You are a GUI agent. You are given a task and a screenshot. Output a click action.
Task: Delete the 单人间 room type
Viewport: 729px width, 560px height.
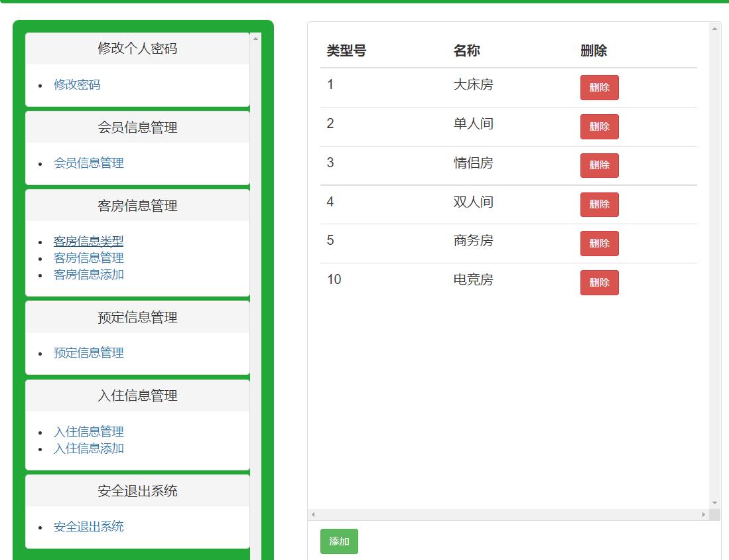tap(599, 126)
